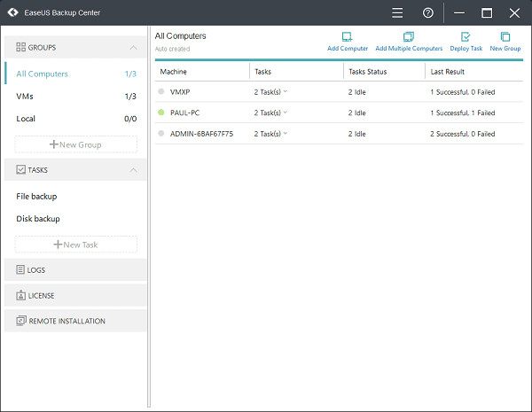Click the LICENSE badge icon
The width and height of the screenshot is (532, 412).
pos(20,295)
